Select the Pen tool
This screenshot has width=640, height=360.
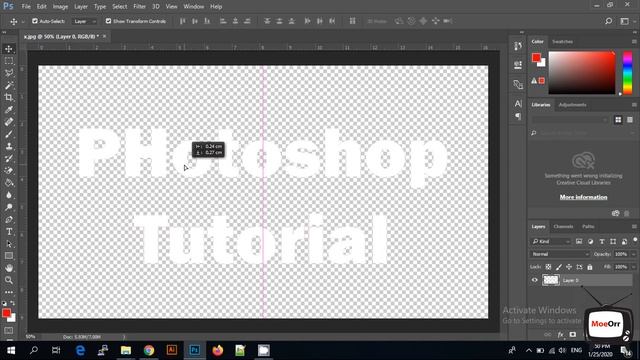[x=9, y=220]
